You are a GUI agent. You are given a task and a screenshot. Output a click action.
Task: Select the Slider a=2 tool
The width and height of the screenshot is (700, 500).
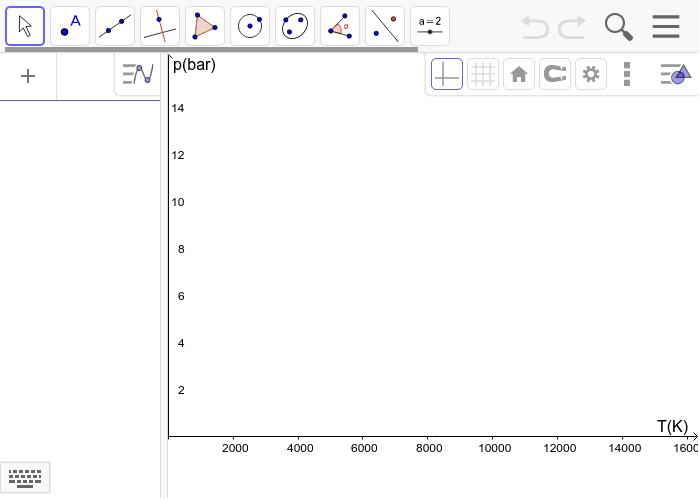pyautogui.click(x=430, y=26)
